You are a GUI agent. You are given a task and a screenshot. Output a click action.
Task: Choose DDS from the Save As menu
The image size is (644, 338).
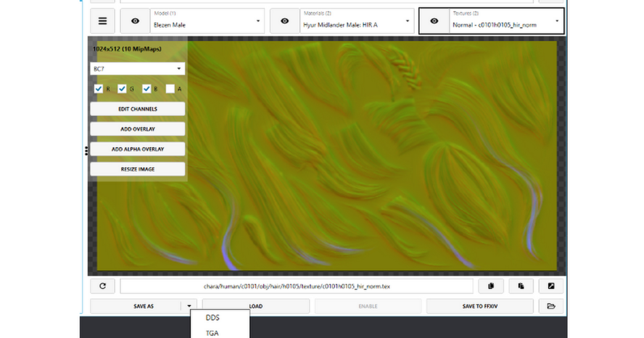pyautogui.click(x=213, y=318)
